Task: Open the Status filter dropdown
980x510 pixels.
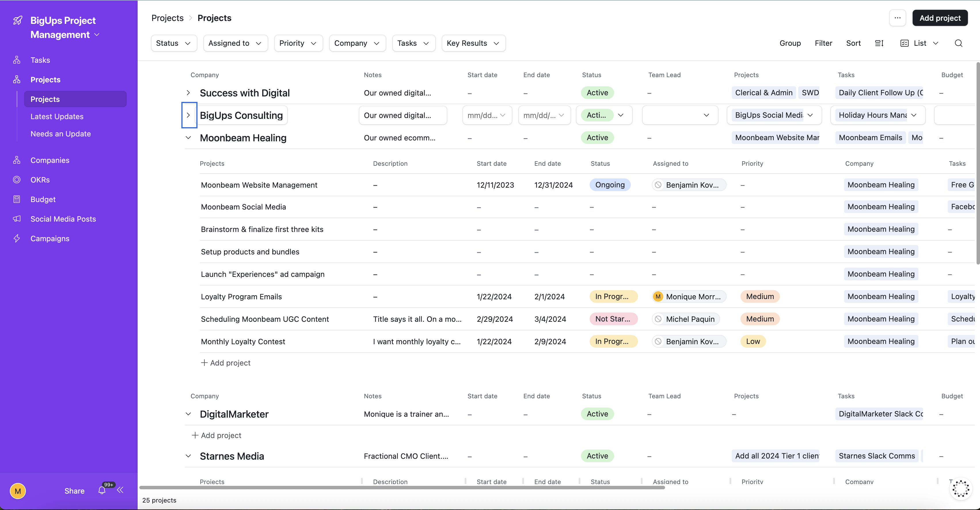Action: (x=174, y=43)
